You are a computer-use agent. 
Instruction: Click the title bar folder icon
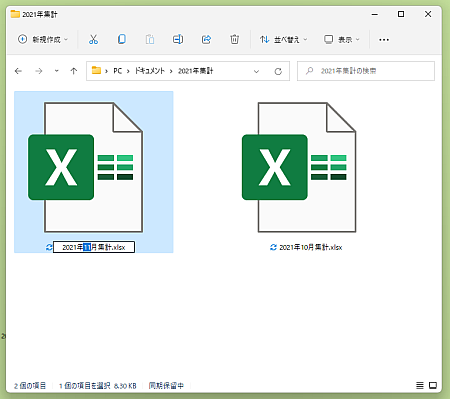coord(15,14)
